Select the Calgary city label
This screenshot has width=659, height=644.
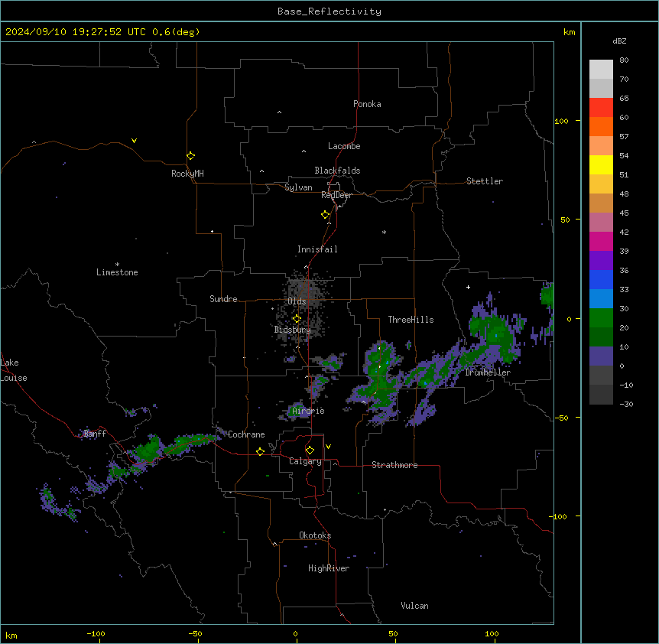coord(305,461)
